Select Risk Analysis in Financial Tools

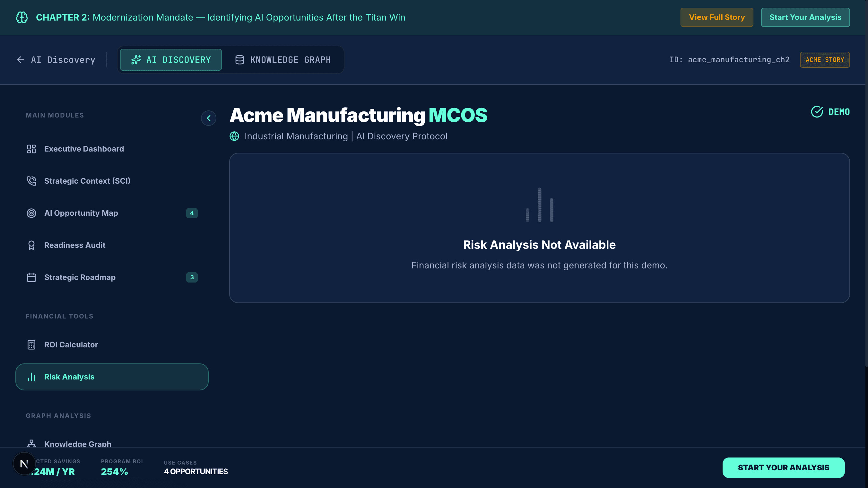point(112,377)
